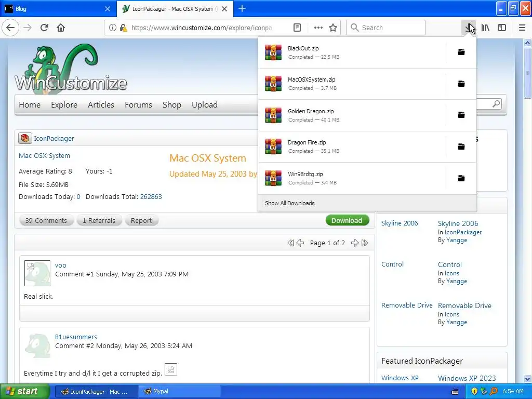The height and width of the screenshot is (399, 532).
Task: Open the Shop menu item
Action: click(x=171, y=105)
